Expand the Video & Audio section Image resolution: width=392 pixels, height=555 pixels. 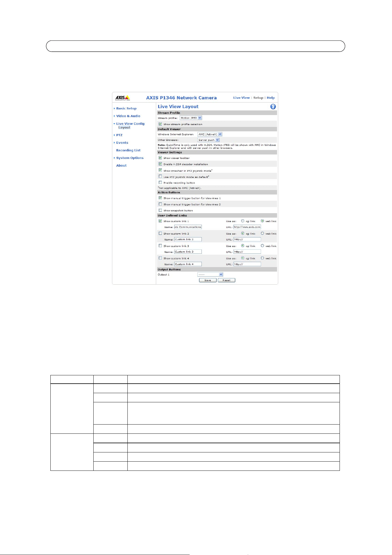[128, 116]
